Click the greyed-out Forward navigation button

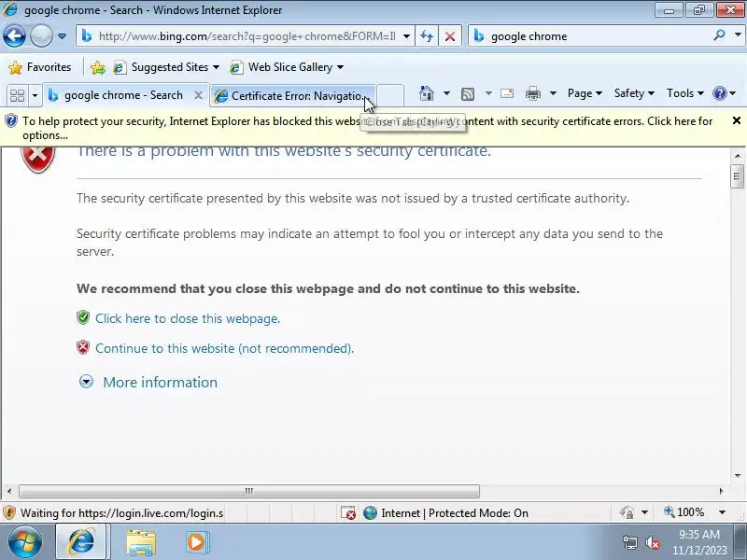pyautogui.click(x=41, y=35)
